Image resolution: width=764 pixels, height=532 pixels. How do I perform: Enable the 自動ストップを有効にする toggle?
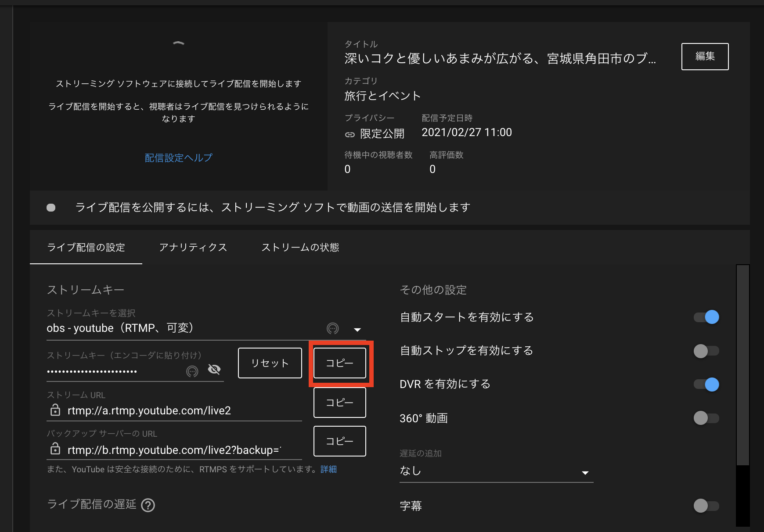click(x=706, y=351)
